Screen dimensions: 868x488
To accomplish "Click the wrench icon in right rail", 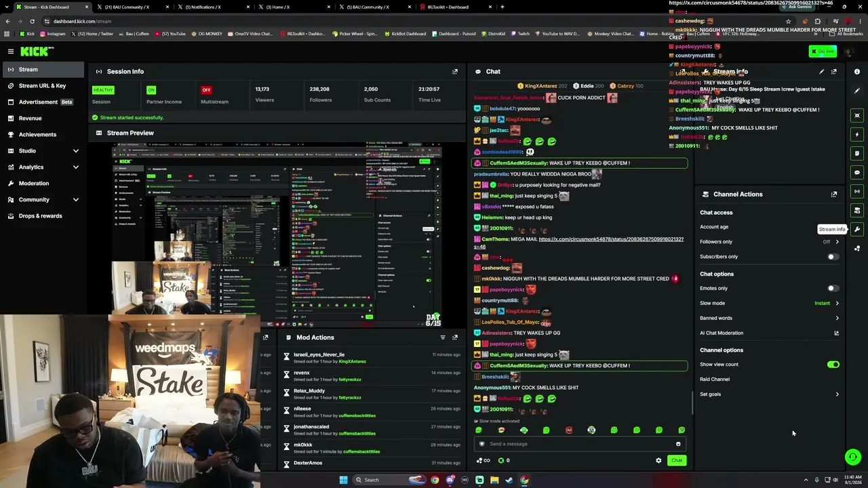I will 857,229.
